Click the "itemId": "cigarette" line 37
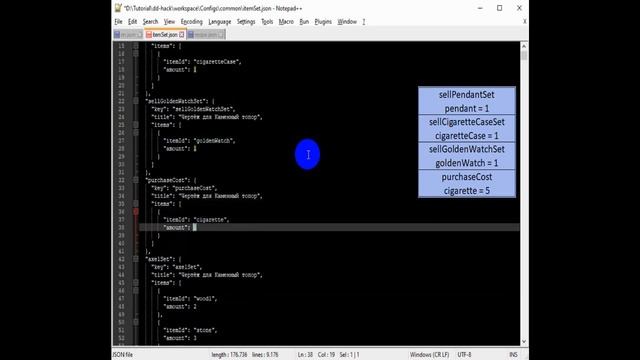The height and width of the screenshot is (360, 640). point(196,220)
